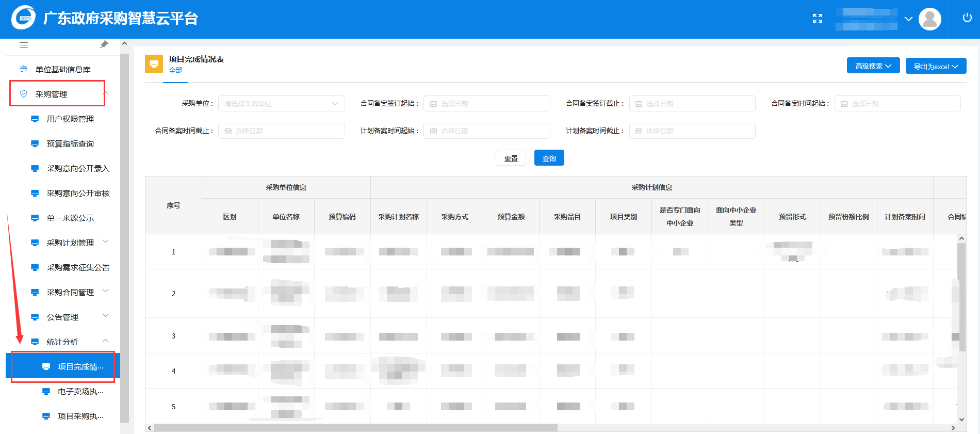This screenshot has height=434, width=980.
Task: Click the table vertical scrollbar thumb
Action: [x=961, y=297]
